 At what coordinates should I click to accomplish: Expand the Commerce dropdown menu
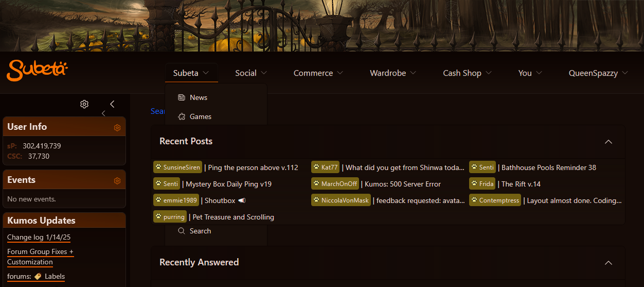(318, 73)
